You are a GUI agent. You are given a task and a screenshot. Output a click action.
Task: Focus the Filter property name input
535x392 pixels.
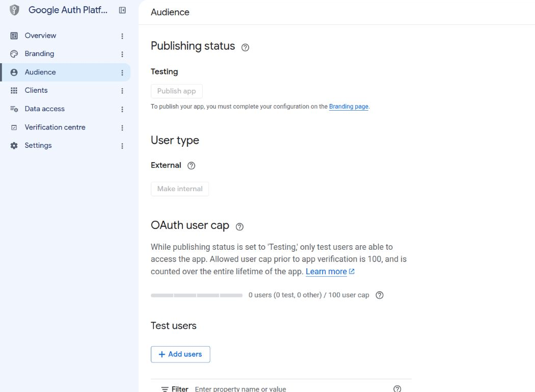point(240,389)
